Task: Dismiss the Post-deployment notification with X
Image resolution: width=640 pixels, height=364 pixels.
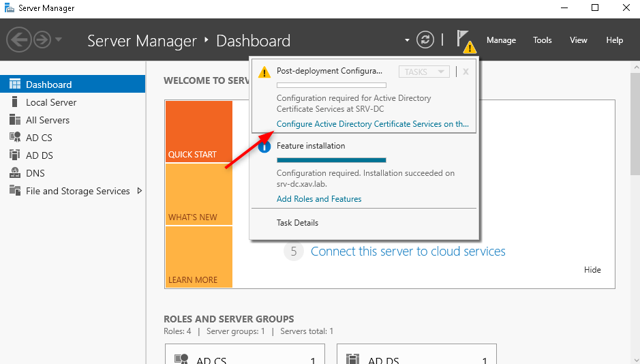Action: point(466,72)
